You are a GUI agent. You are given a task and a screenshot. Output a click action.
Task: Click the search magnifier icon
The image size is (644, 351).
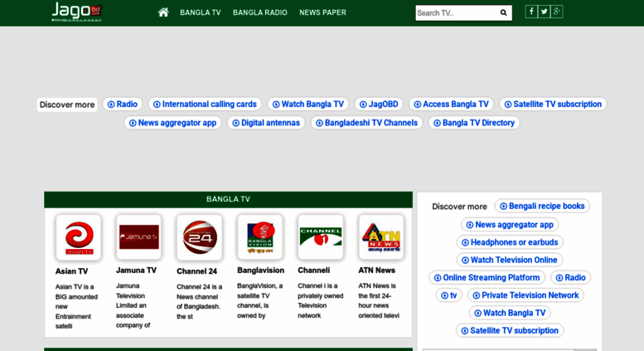(503, 12)
